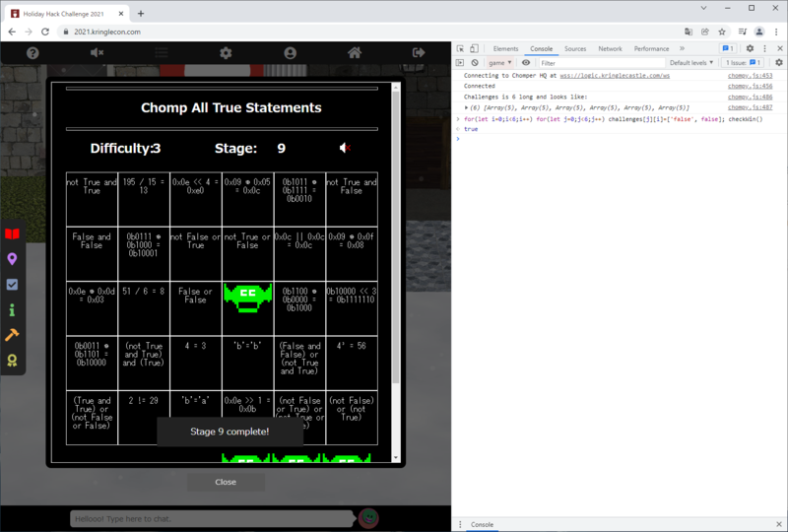Click the Close button below game
This screenshot has height=532, width=788.
click(226, 482)
